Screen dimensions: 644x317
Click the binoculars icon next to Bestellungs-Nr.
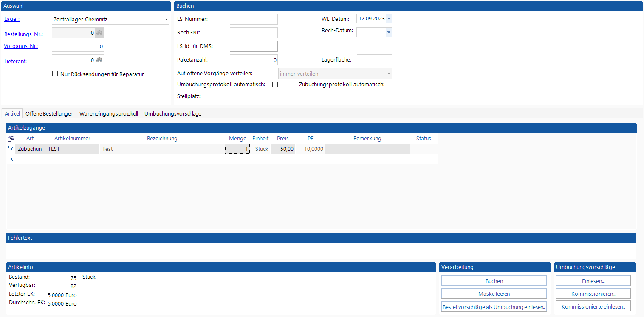[99, 33]
